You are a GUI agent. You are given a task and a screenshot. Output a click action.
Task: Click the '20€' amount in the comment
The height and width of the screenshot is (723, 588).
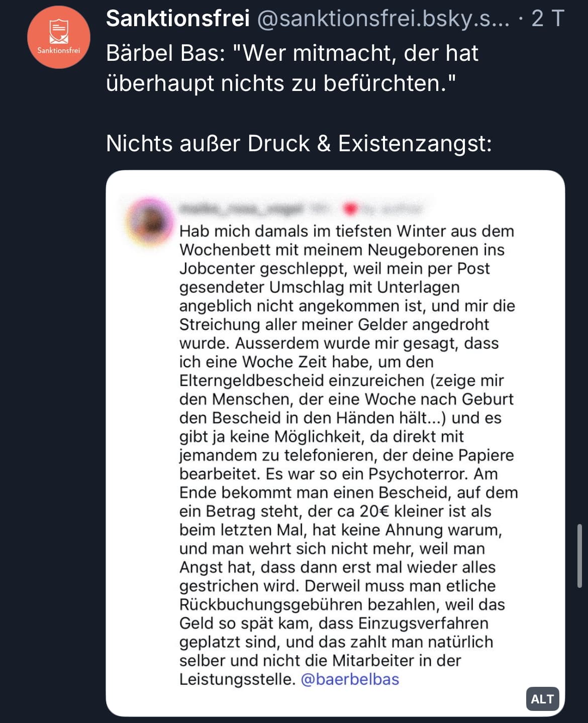click(374, 511)
